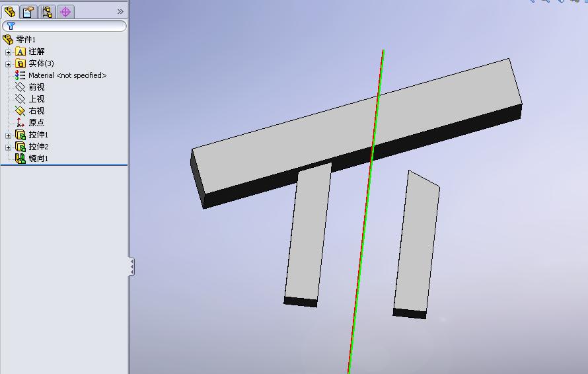Viewport: 588px width, 374px height.
Task: Click the 上视 plane icon
Action: (x=20, y=99)
